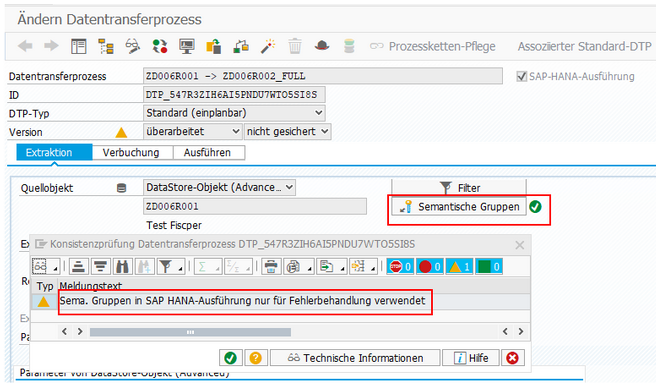Click the Typ column header

point(45,286)
